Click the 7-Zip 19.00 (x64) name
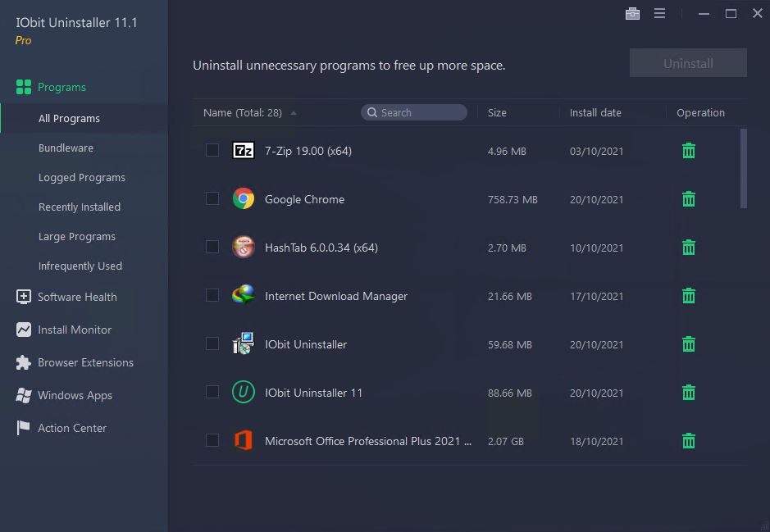This screenshot has width=770, height=532. click(308, 151)
